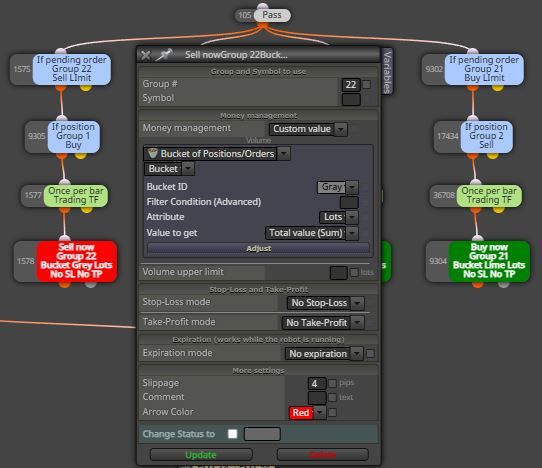Close the Sell now properties dialog
This screenshot has width=542, height=468.
tap(146, 55)
